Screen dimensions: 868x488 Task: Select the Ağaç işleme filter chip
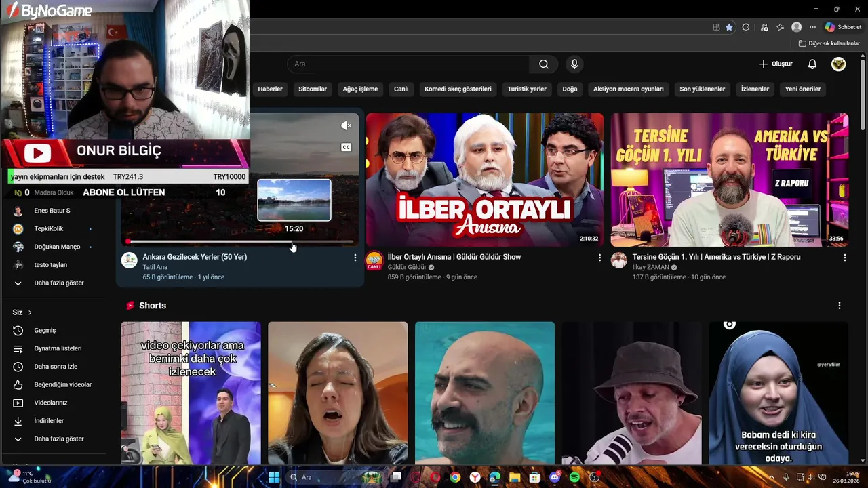click(360, 89)
